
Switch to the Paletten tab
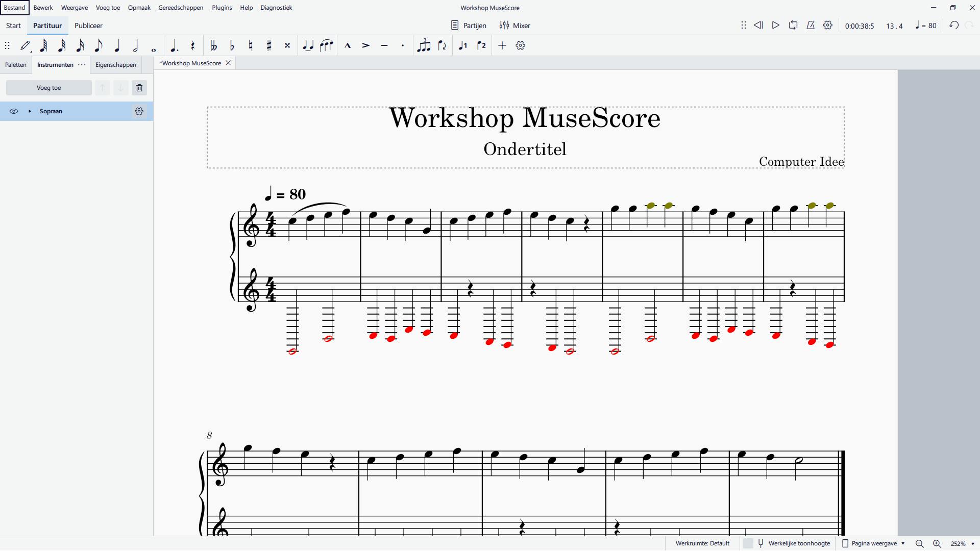coord(16,65)
